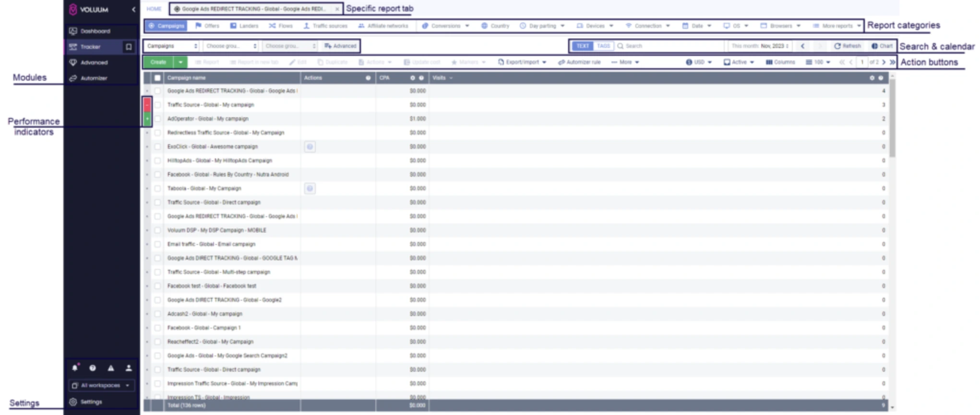The height and width of the screenshot is (415, 980).
Task: Click the Refresh button
Action: pyautogui.click(x=848, y=46)
